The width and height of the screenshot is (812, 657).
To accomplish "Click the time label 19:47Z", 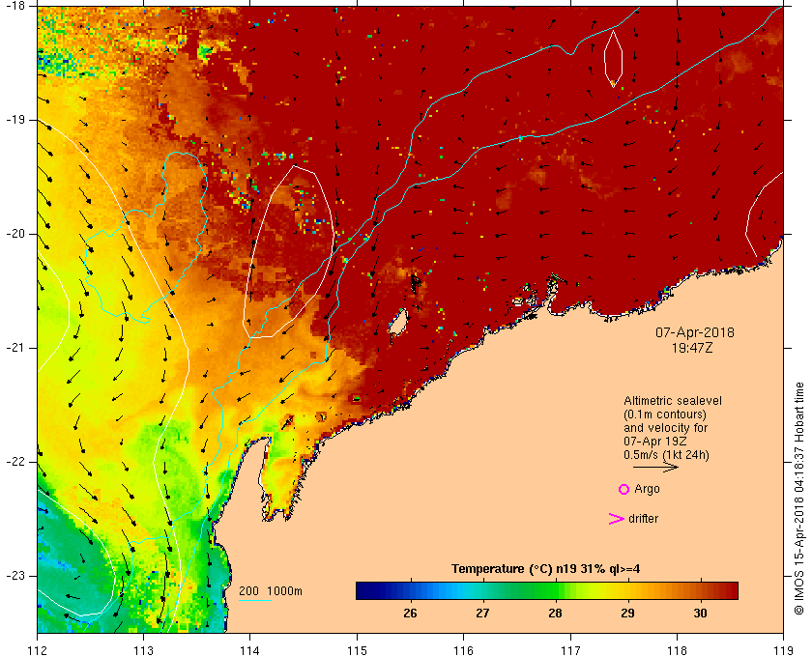I will pyautogui.click(x=692, y=348).
